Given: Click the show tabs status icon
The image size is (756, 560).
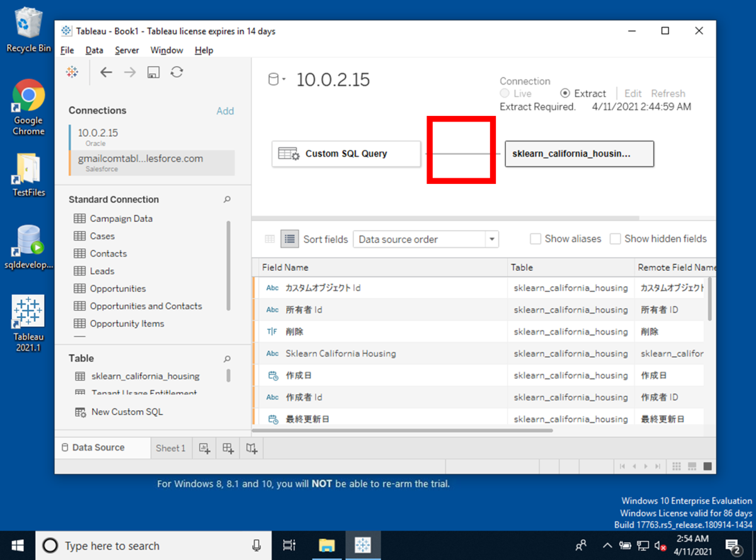Looking at the screenshot, I should click(707, 466).
